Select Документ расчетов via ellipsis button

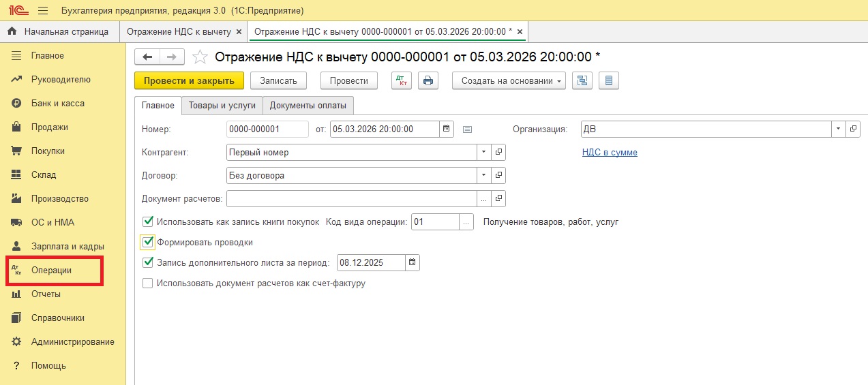coord(484,198)
